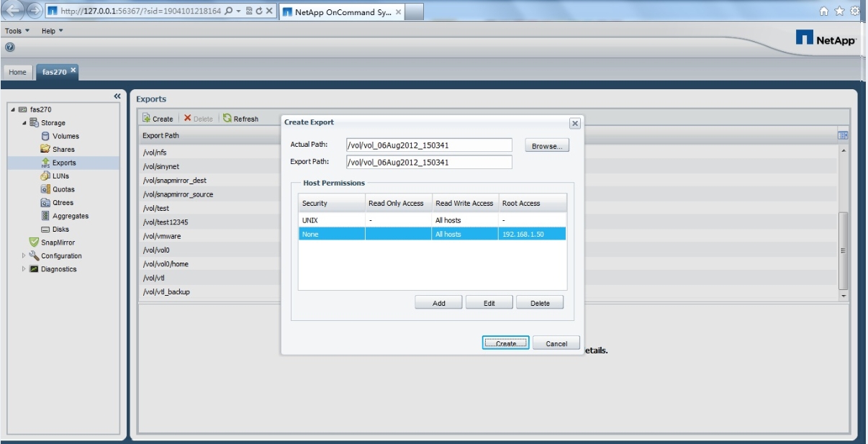Click the browser Back arrow button
The width and height of the screenshot is (868, 444).
[14, 11]
